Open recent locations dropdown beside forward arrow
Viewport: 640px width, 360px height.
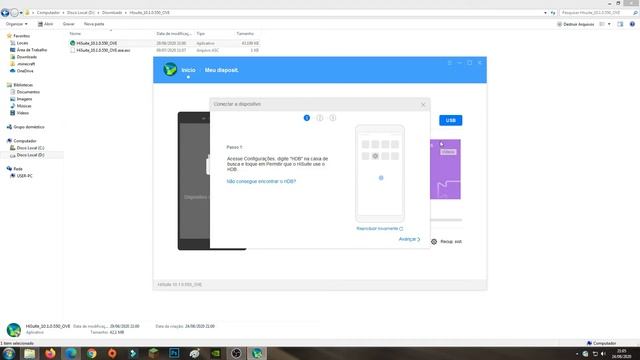click(21, 13)
